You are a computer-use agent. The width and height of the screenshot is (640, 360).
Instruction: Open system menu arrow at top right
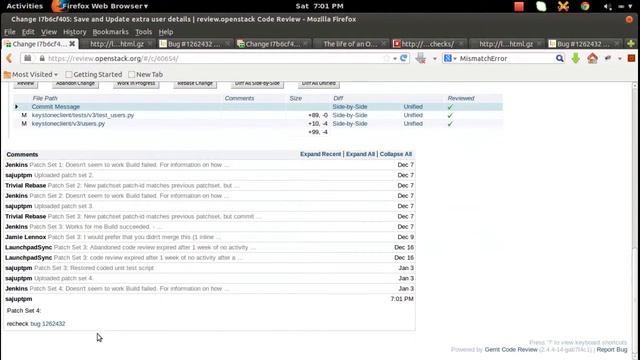click(x=631, y=7)
